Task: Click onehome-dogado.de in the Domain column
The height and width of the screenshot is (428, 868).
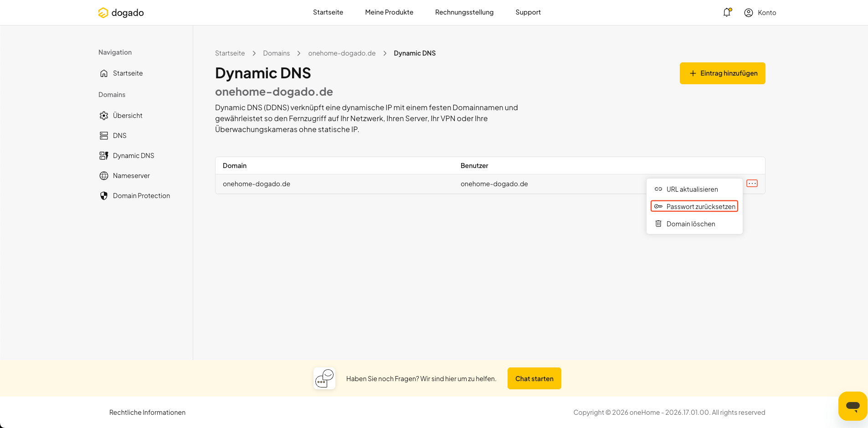Action: tap(257, 184)
